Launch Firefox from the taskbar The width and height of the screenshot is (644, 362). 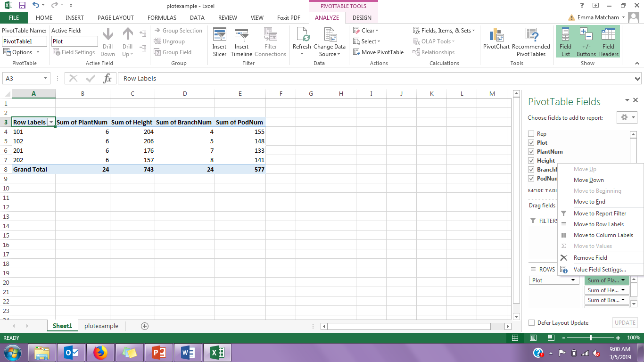[100, 353]
